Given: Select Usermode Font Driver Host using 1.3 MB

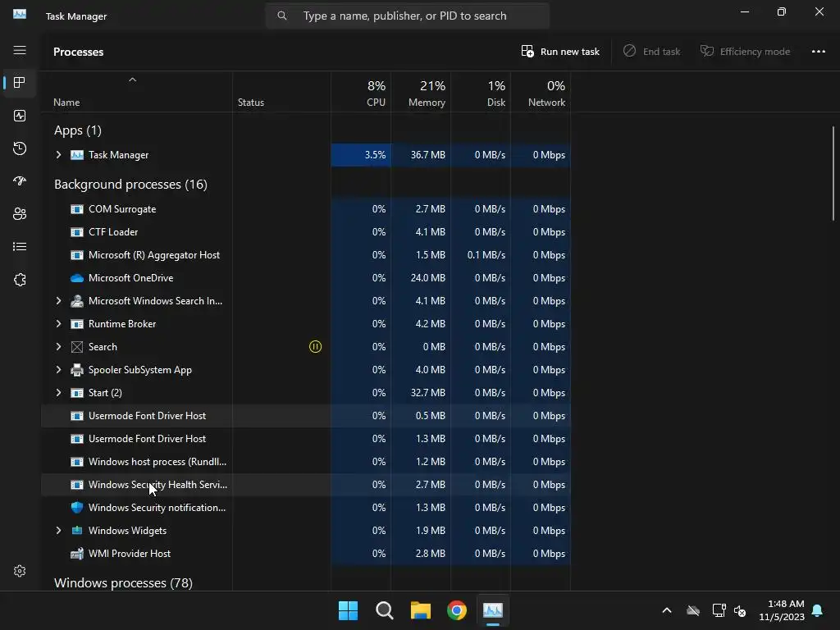Looking at the screenshot, I should coord(306,439).
